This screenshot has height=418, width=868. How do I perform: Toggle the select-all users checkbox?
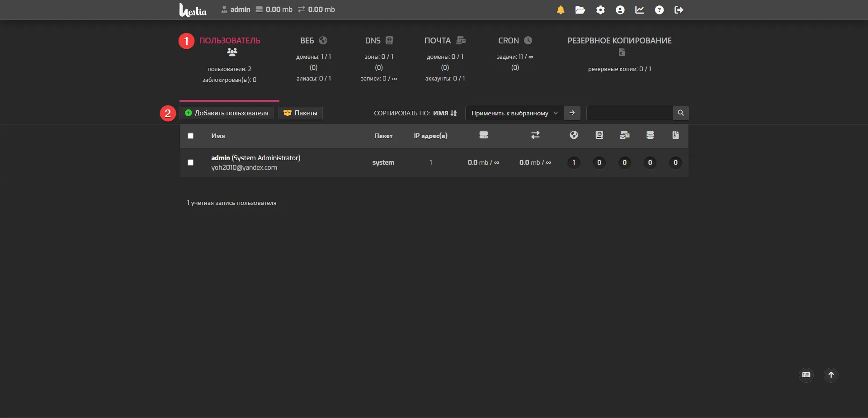pyautogui.click(x=191, y=136)
